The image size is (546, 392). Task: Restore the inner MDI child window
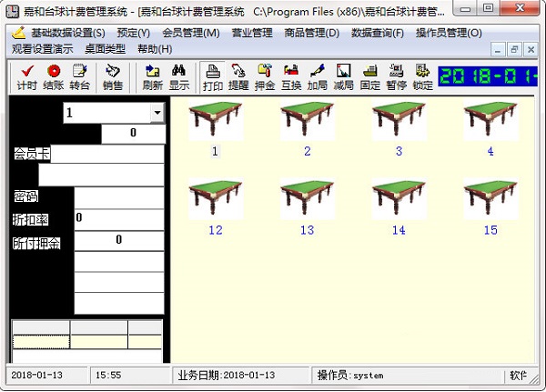[x=514, y=50]
